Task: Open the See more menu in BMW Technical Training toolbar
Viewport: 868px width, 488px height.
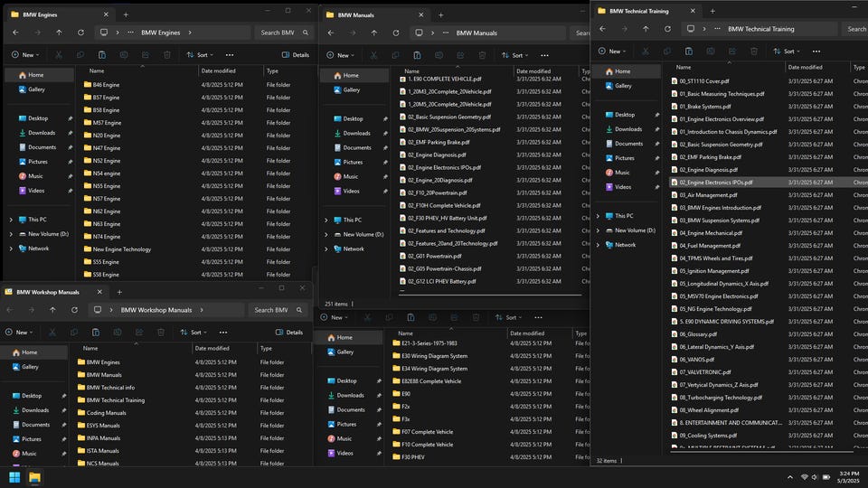Action: click(x=816, y=51)
